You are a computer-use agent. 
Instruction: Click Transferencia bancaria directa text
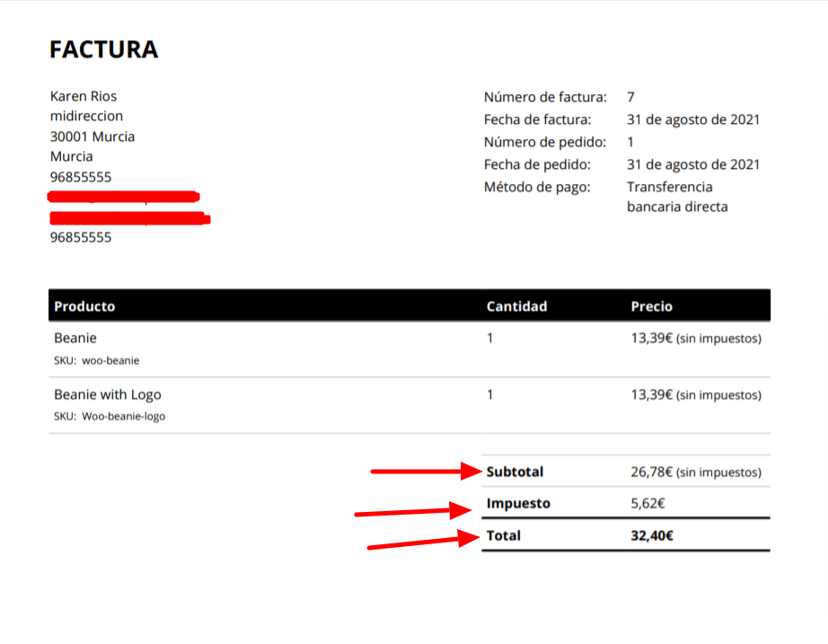(677, 197)
